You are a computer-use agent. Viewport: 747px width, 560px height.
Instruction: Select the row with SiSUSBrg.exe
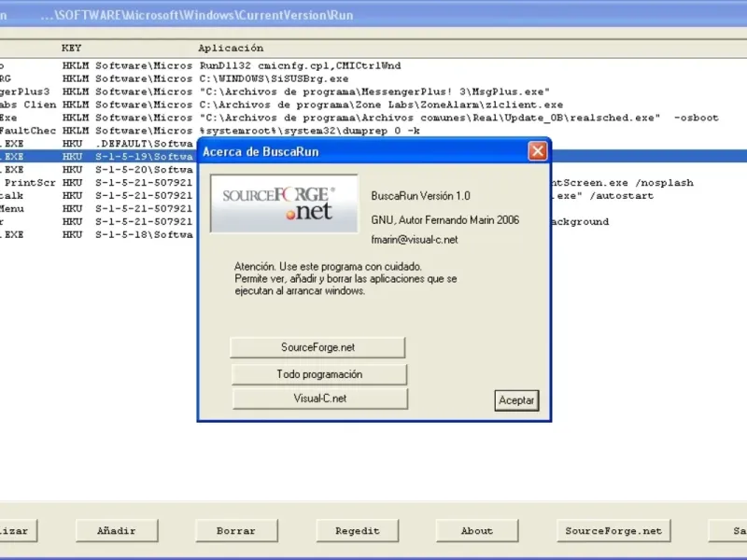(373, 78)
